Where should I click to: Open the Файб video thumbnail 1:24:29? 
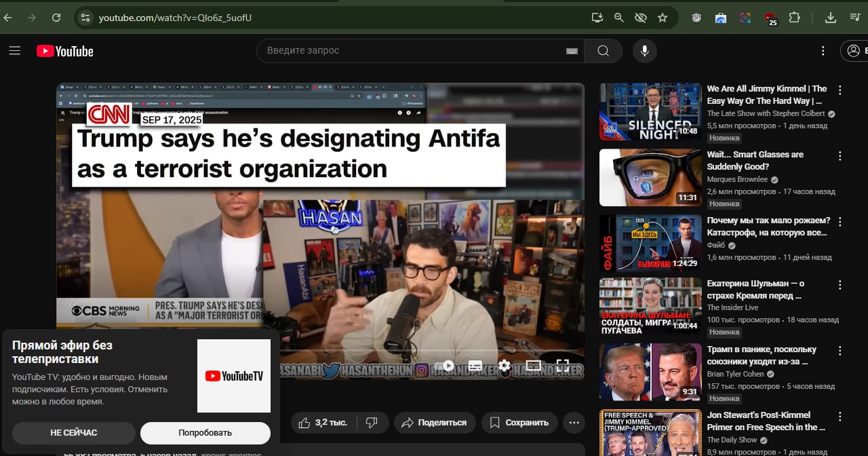(x=650, y=243)
